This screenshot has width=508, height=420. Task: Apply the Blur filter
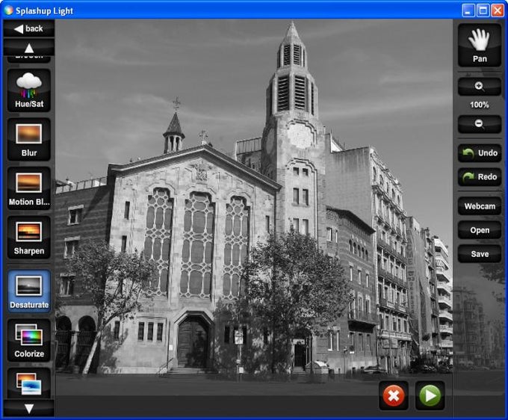pyautogui.click(x=29, y=139)
